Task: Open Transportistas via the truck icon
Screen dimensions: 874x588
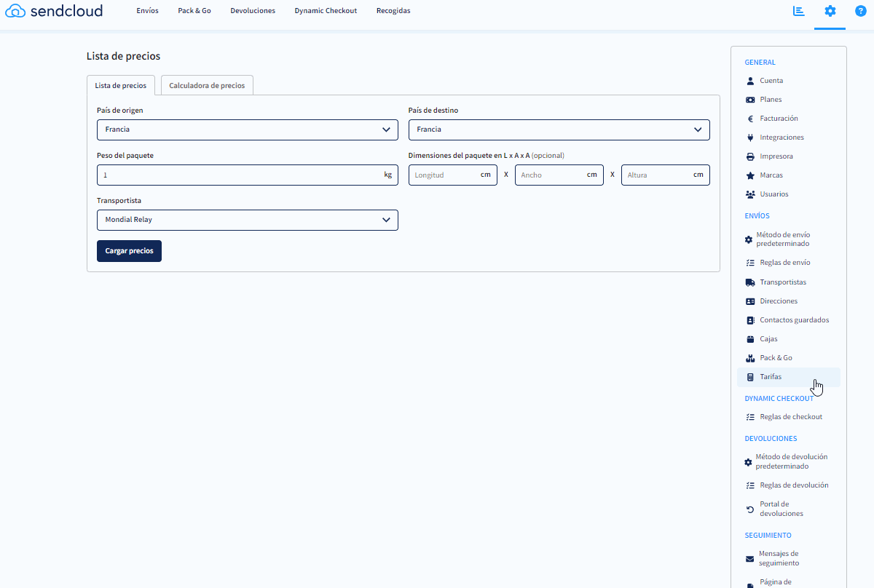Action: tap(750, 282)
